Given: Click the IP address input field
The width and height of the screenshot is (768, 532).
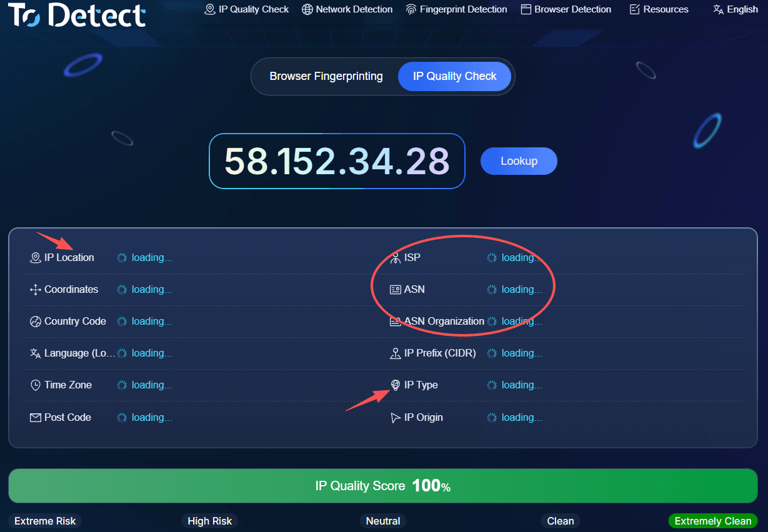Looking at the screenshot, I should point(337,161).
